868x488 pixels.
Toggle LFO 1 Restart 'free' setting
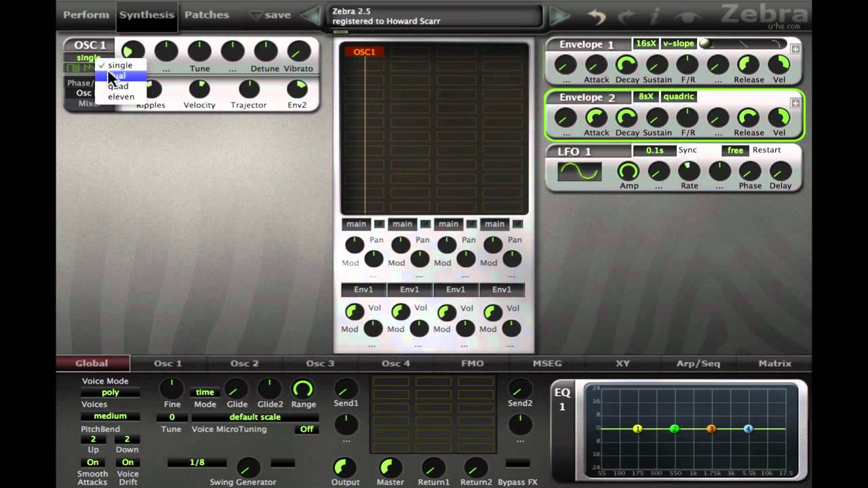(x=735, y=150)
